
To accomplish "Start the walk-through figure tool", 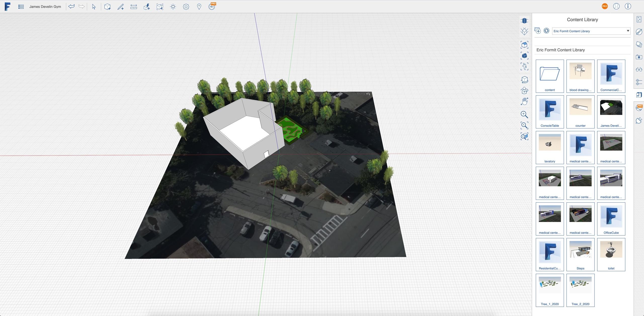I will point(525,67).
